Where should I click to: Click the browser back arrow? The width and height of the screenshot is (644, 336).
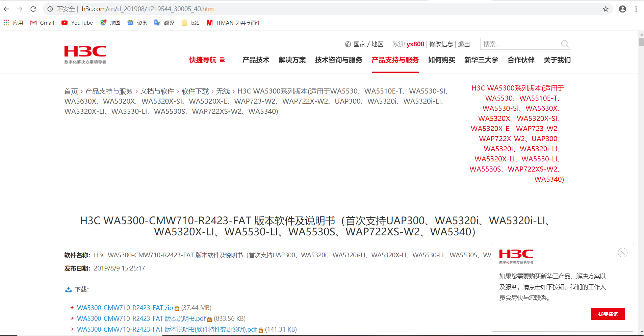click(6, 9)
